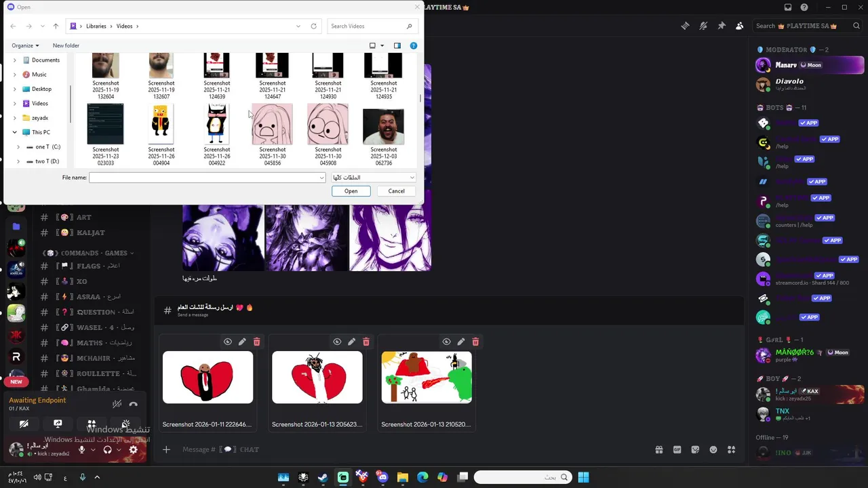Select file Screenshot 2025-12-03 062736

384,136
